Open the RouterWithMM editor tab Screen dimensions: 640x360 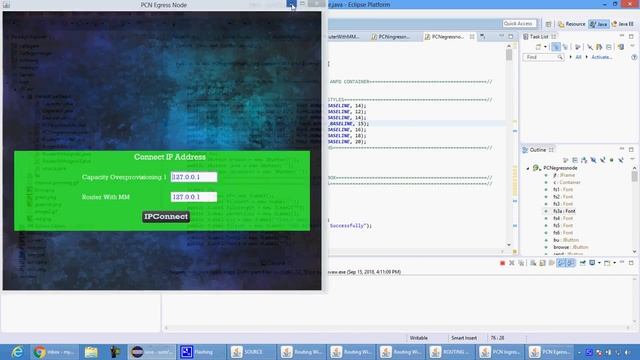click(x=344, y=37)
